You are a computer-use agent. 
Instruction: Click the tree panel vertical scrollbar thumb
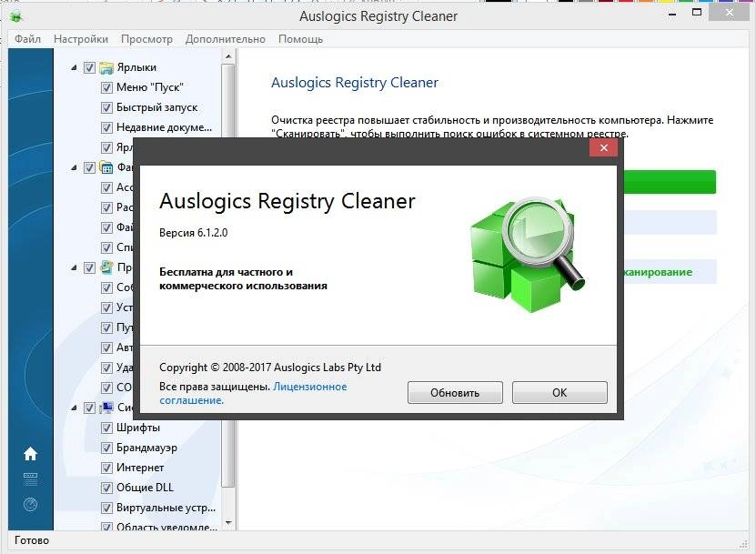click(x=228, y=275)
